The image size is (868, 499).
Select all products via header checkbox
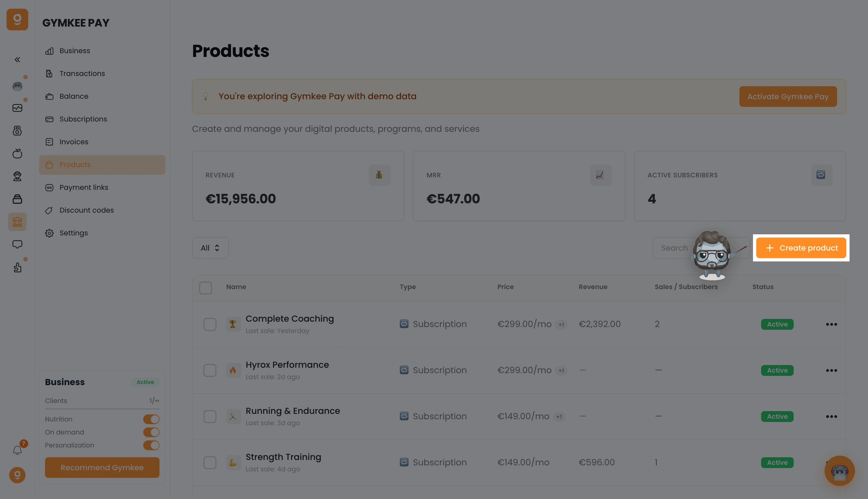click(x=205, y=288)
